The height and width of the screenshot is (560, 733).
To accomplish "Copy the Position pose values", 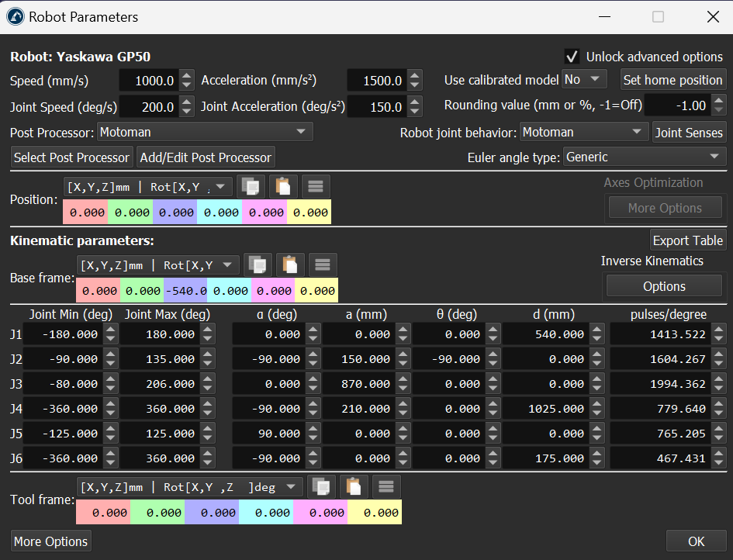I will point(251,186).
